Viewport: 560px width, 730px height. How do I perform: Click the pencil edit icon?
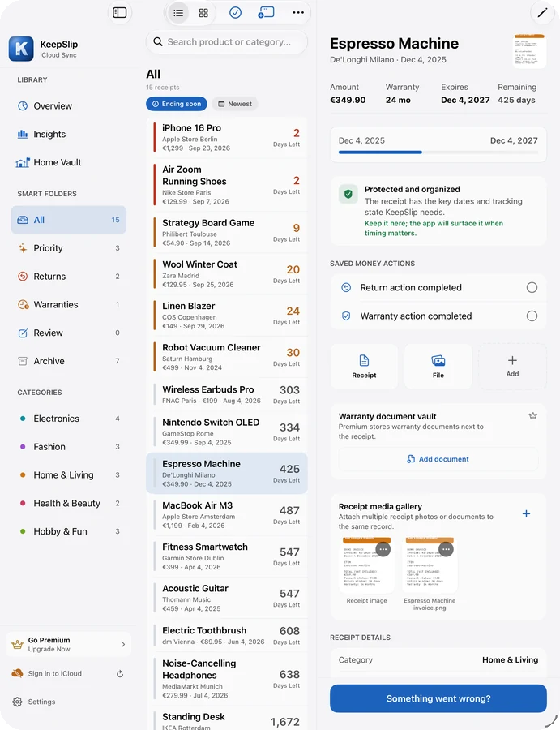[x=542, y=13]
